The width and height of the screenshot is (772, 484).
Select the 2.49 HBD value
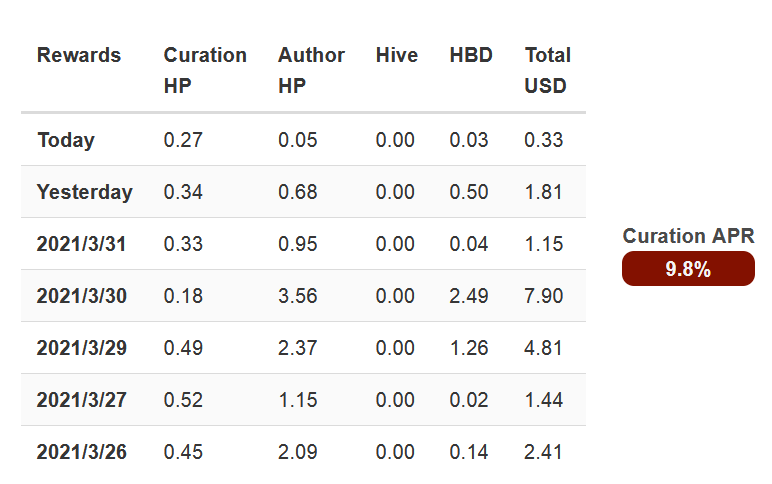(x=469, y=296)
